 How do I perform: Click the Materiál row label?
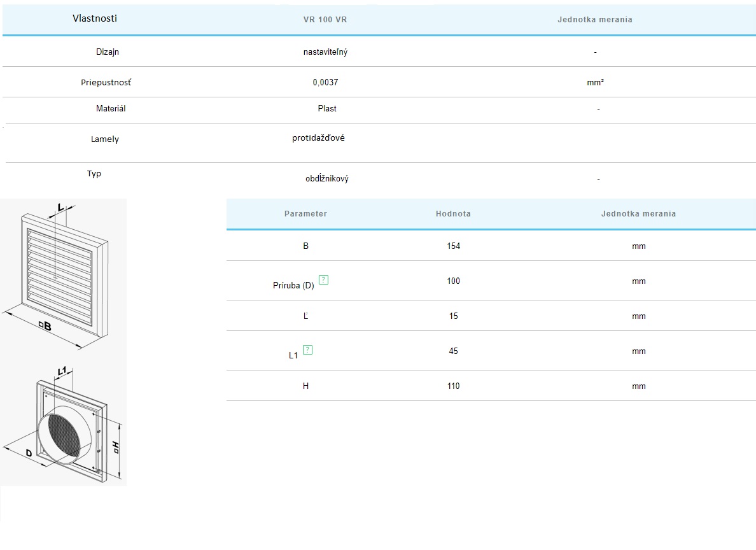click(x=111, y=109)
